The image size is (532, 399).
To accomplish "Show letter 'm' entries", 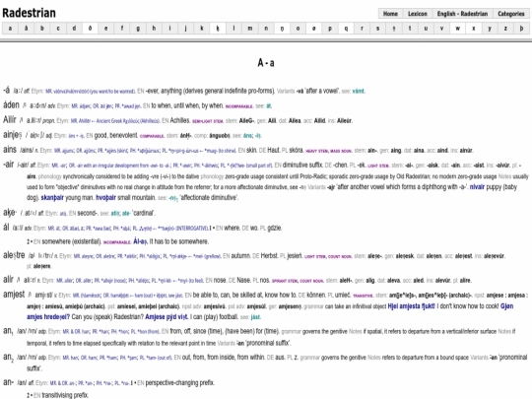I will 249,29.
